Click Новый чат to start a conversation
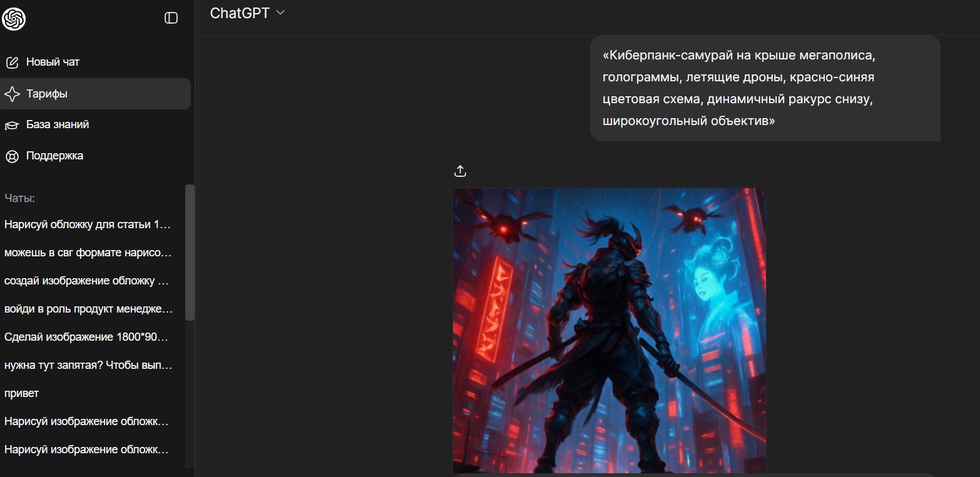The image size is (980, 477). point(53,63)
